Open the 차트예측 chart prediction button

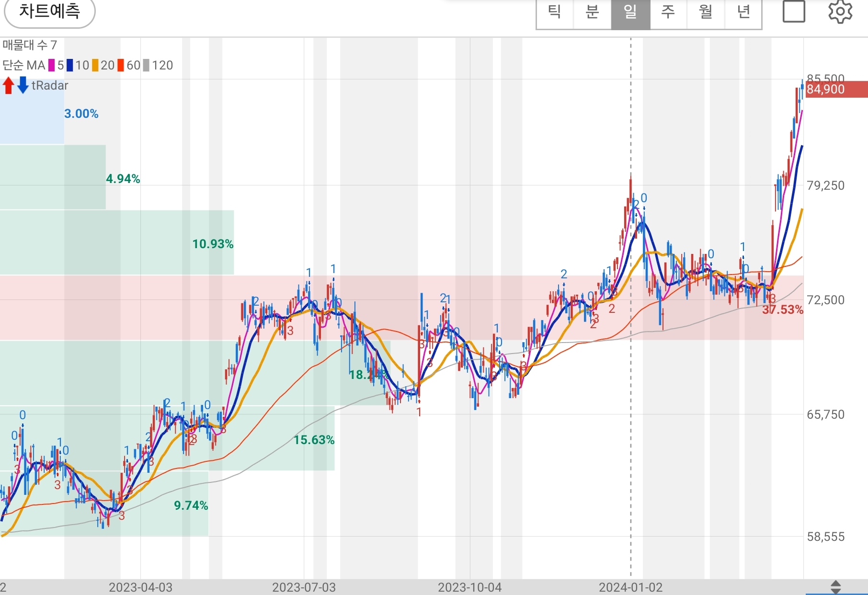pyautogui.click(x=49, y=11)
